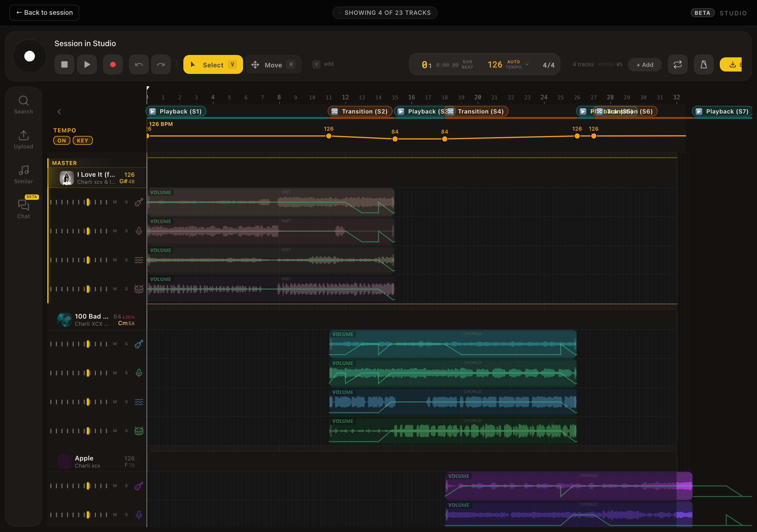Open the Similar tracks panel
757x532 pixels.
[23, 174]
